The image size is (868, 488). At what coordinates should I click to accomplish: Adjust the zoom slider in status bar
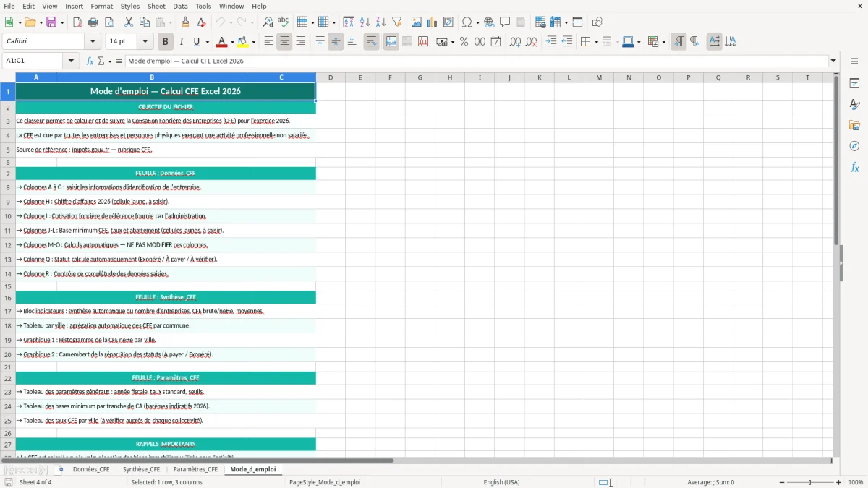[x=809, y=482]
